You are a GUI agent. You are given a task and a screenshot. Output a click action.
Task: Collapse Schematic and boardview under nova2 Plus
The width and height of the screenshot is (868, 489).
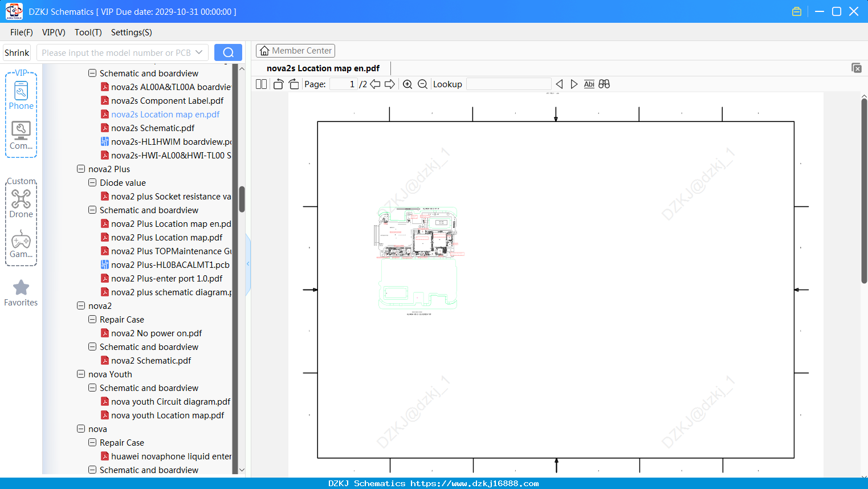pyautogui.click(x=92, y=210)
